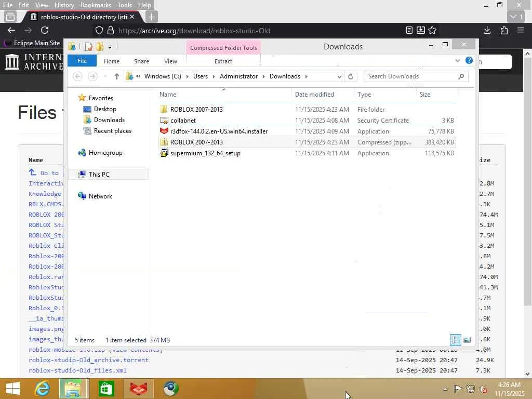532x399 pixels.
Task: Reload the archive.org page
Action: [45, 31]
